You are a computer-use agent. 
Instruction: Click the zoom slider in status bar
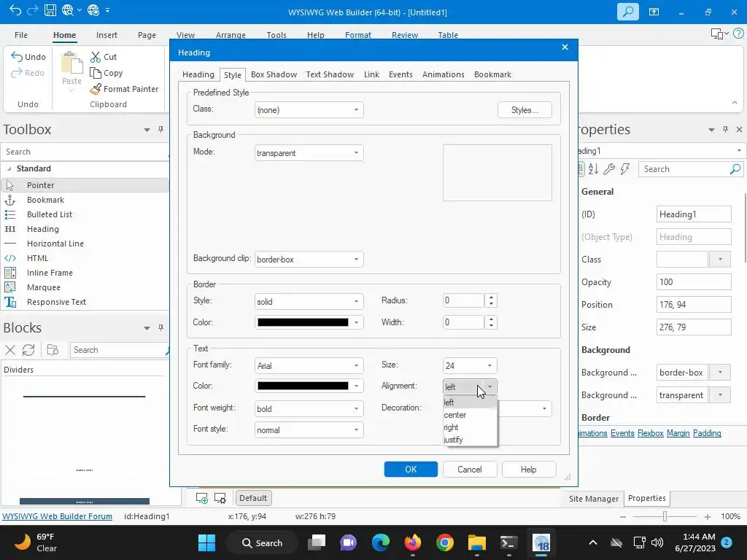[665, 516]
